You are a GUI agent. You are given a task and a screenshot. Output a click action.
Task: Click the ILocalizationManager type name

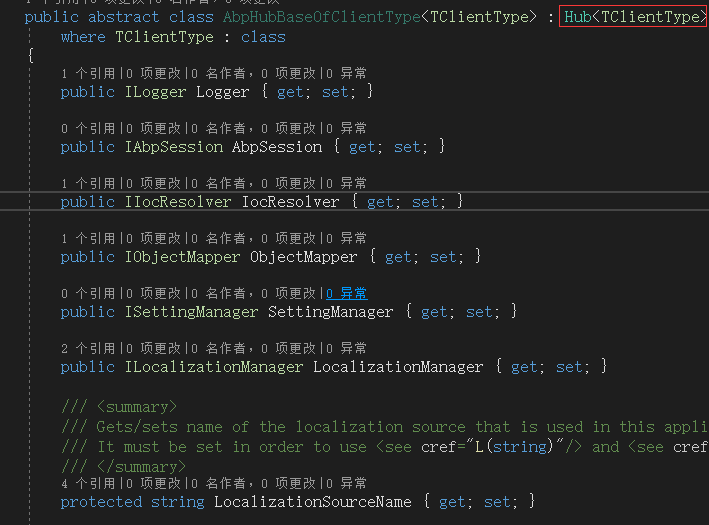coord(214,367)
